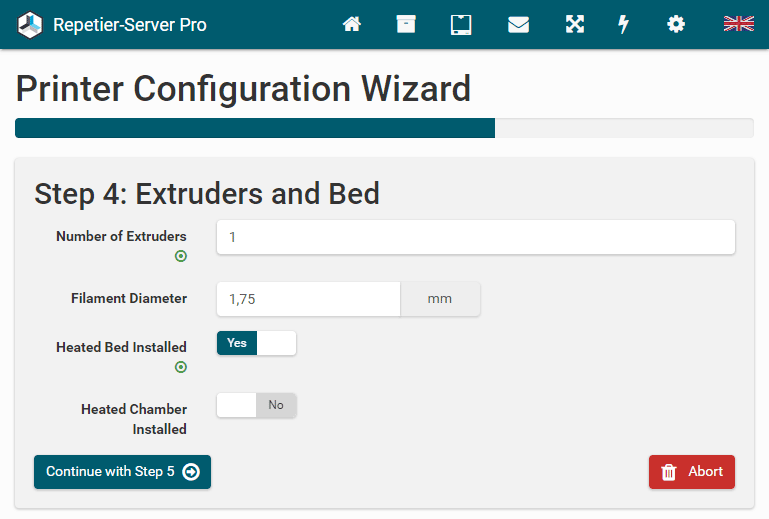Open the settings gear menu

(676, 24)
